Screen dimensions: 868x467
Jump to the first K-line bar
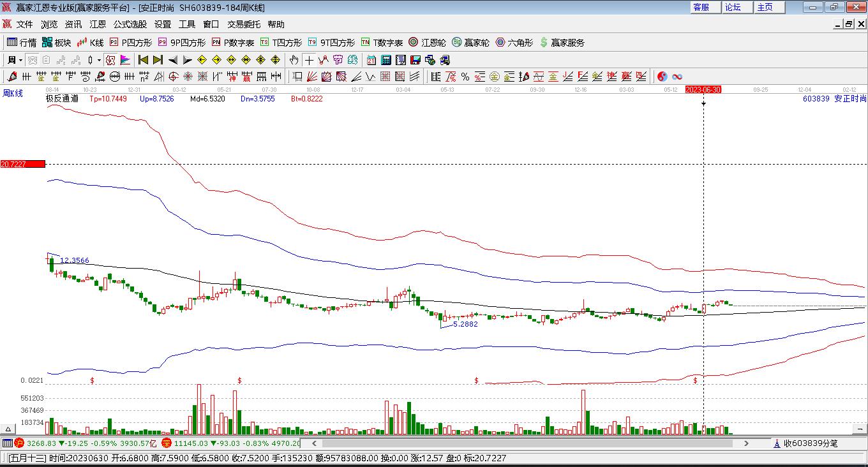point(143,60)
